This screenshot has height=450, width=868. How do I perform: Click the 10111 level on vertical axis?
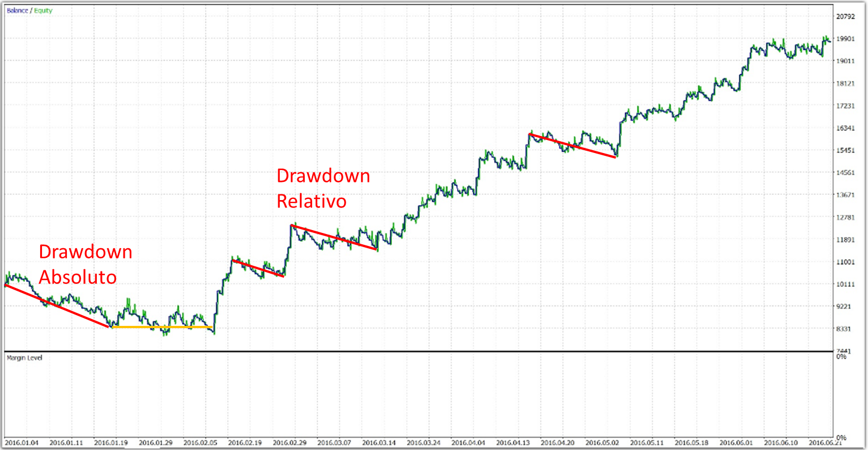(x=845, y=285)
